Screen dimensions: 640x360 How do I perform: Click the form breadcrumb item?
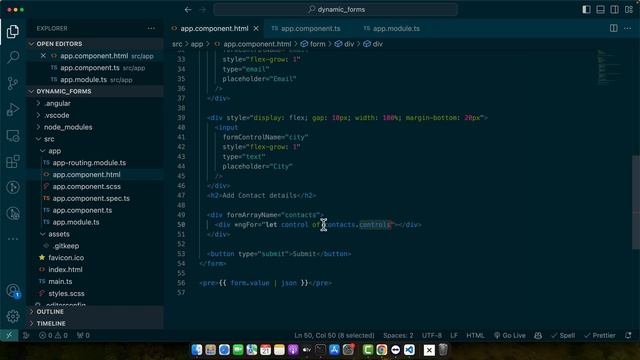pyautogui.click(x=313, y=44)
